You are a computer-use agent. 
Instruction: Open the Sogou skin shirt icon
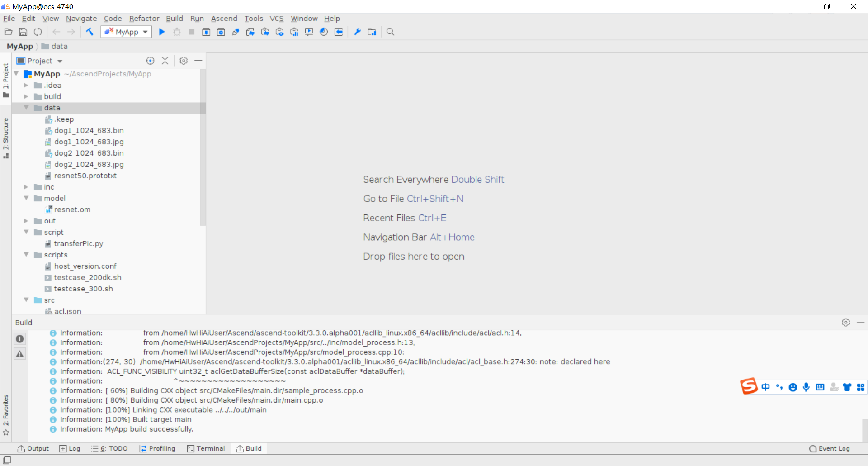[x=847, y=387]
